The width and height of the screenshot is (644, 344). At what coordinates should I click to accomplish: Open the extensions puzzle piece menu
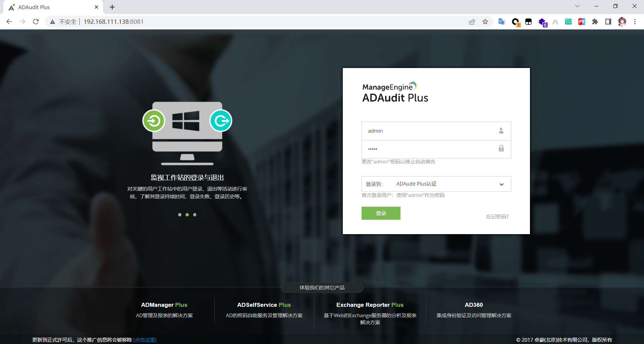coord(595,22)
